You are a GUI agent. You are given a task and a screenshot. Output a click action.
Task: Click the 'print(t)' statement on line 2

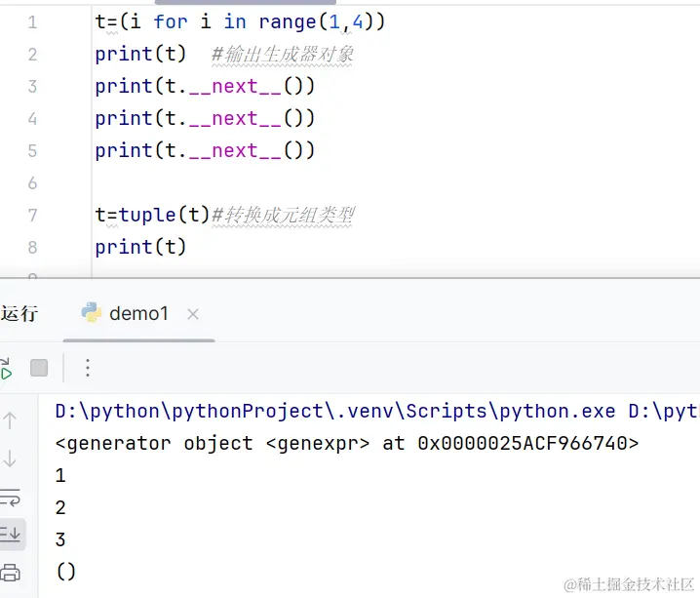[140, 54]
